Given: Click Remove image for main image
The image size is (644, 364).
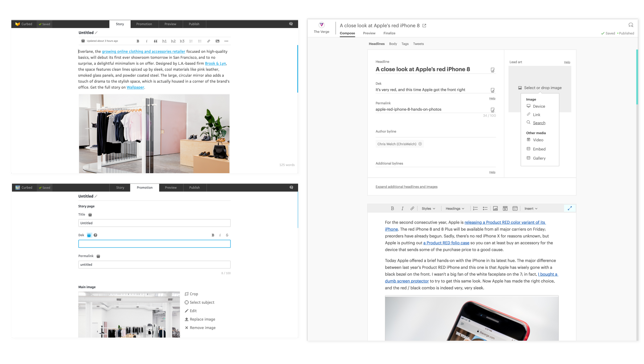Looking at the screenshot, I should [x=200, y=327].
